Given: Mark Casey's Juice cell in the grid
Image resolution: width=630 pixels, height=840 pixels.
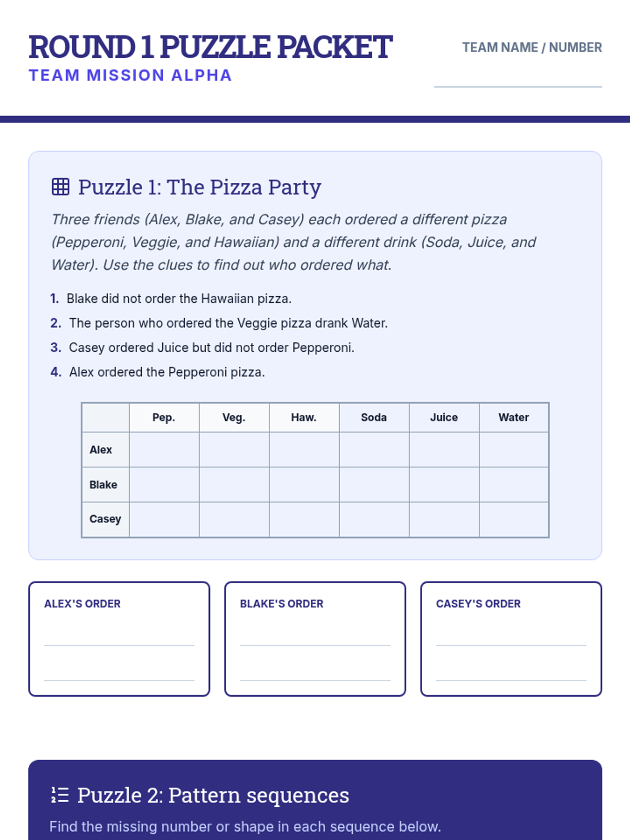Looking at the screenshot, I should pos(444,519).
